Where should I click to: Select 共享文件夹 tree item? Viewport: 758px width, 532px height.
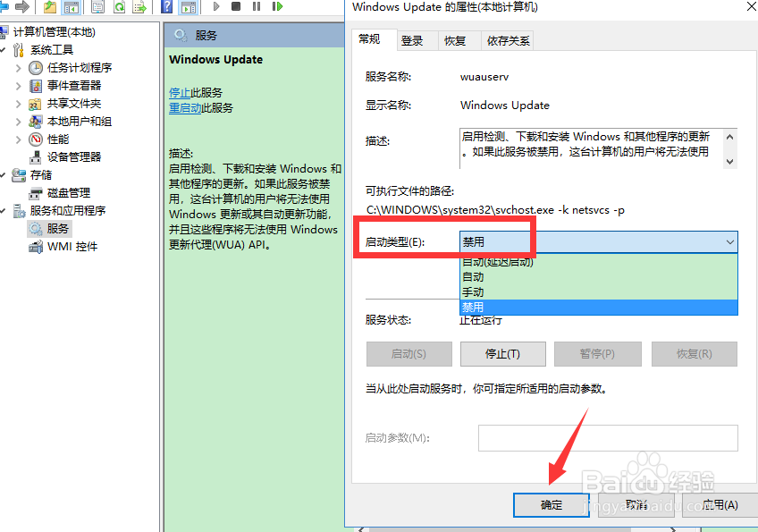(74, 104)
